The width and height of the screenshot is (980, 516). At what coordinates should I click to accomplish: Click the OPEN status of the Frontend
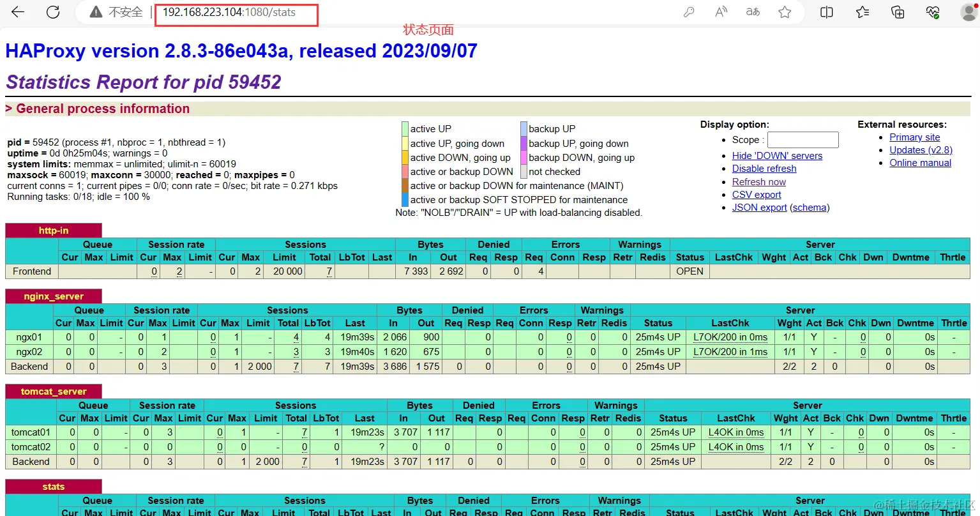[690, 271]
